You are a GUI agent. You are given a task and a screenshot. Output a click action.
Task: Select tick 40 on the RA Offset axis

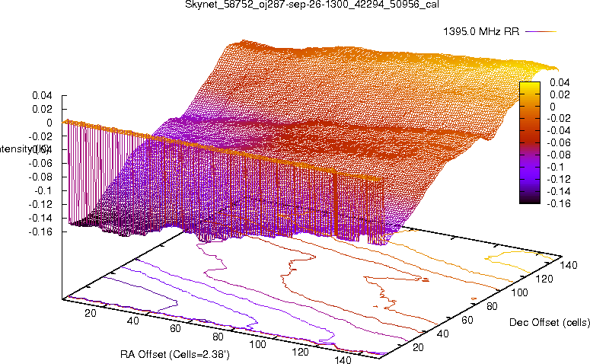pos(132,321)
